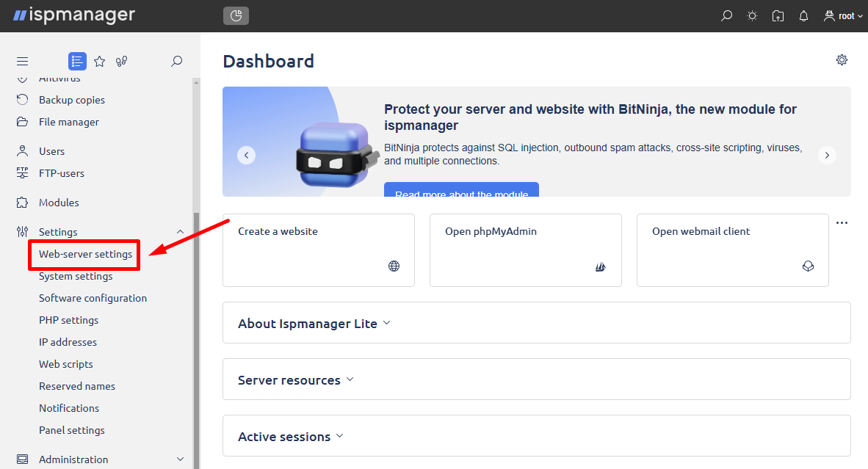Image resolution: width=868 pixels, height=469 pixels.
Task: Click the Dashboard page heading
Action: click(x=269, y=61)
